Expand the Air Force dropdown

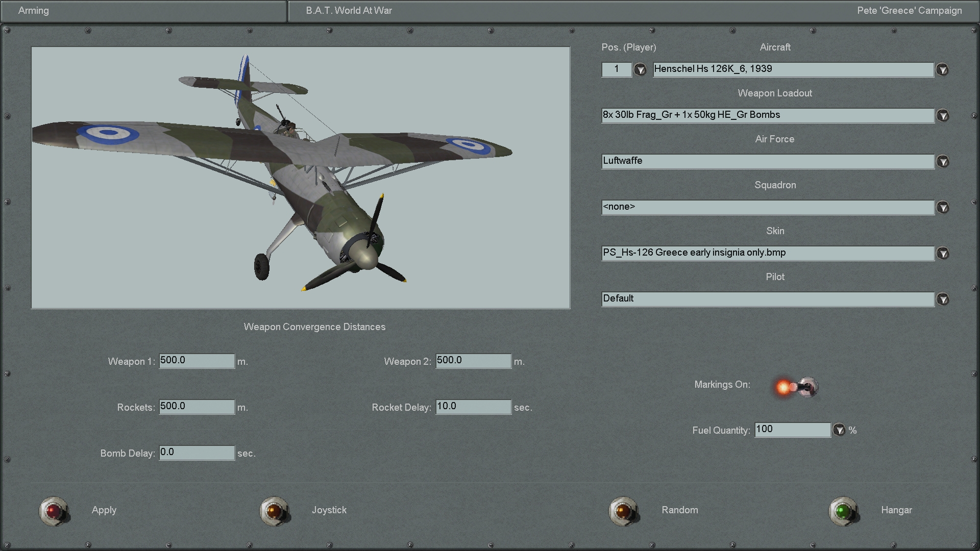[x=943, y=162]
